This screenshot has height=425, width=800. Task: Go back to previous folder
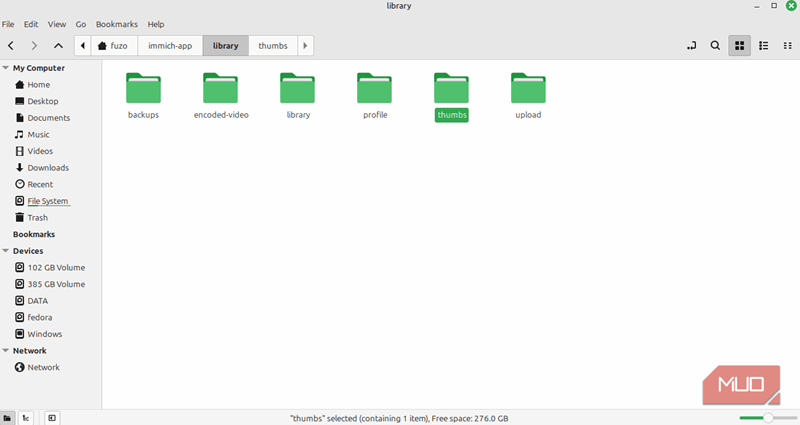tap(11, 45)
